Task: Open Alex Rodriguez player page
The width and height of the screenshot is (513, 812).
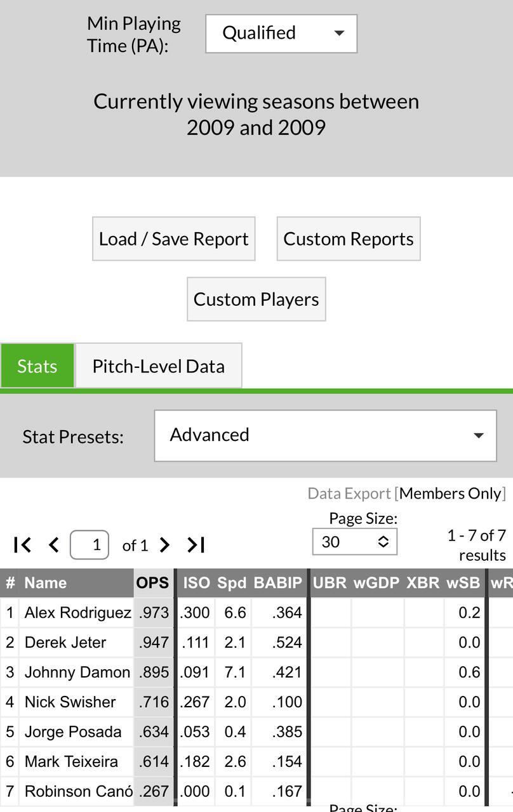Action: pos(77,613)
